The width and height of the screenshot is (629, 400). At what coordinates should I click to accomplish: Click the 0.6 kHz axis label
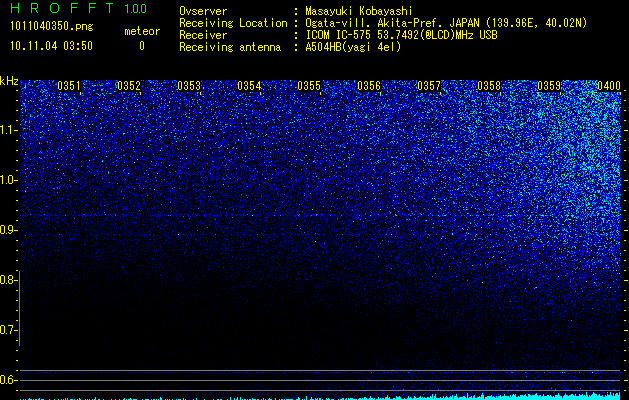(x=8, y=380)
